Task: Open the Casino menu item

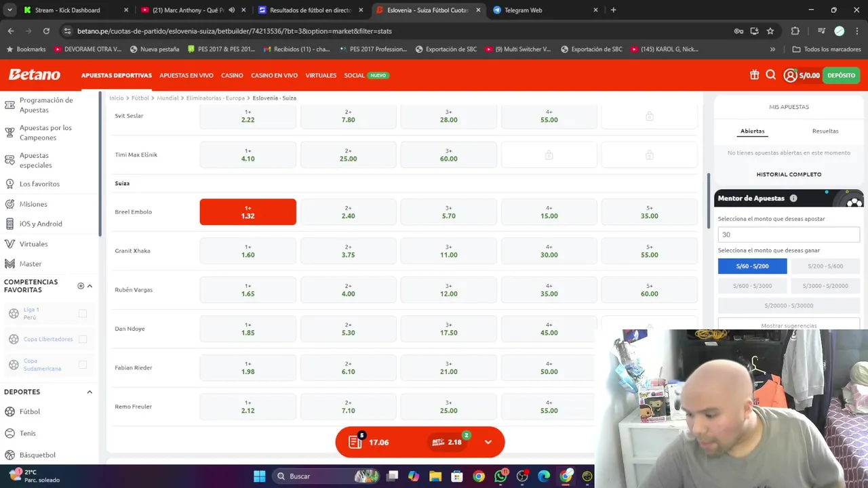Action: [232, 75]
